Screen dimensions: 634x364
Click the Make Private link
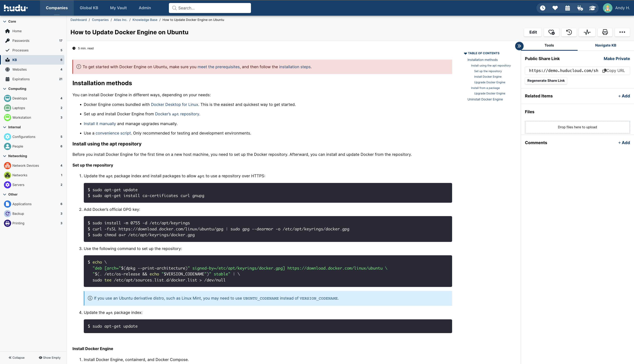[616, 58]
